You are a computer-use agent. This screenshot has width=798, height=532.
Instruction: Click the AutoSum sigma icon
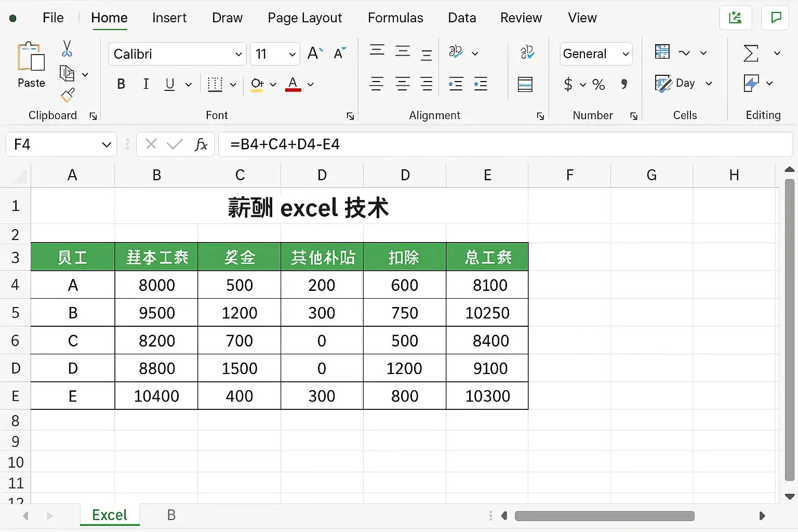(x=751, y=53)
